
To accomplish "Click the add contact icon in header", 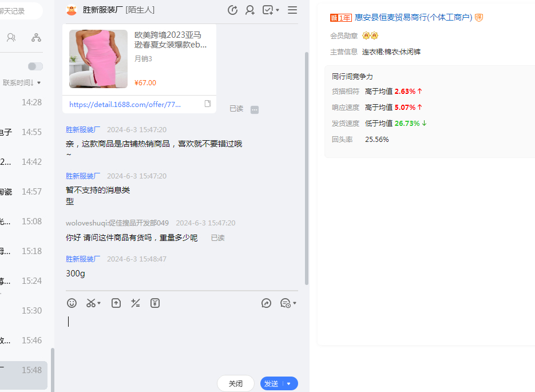I will click(x=250, y=10).
